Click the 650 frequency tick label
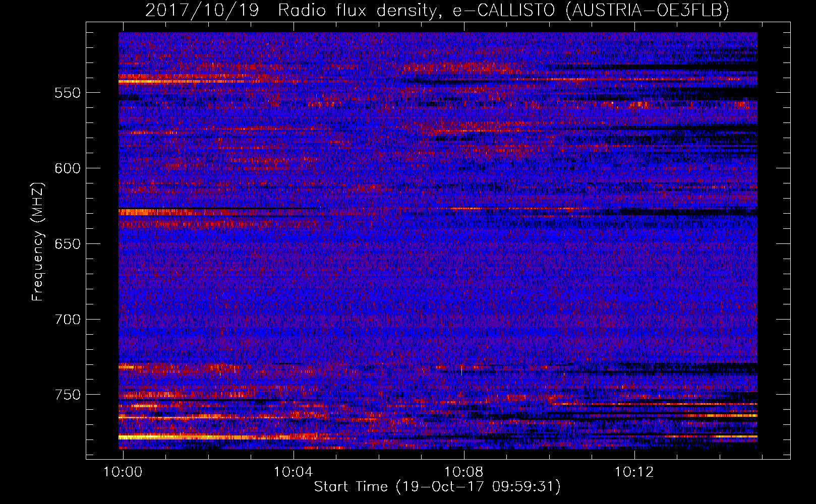This screenshot has height=504, width=816. pos(68,244)
